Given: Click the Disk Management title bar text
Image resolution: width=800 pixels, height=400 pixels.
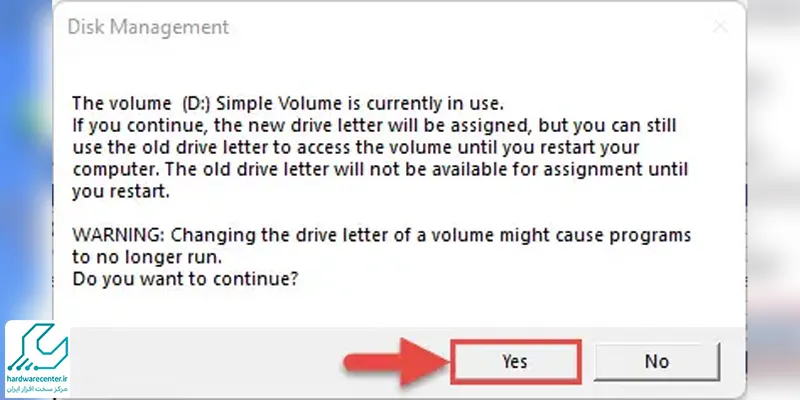Looking at the screenshot, I should (x=148, y=27).
